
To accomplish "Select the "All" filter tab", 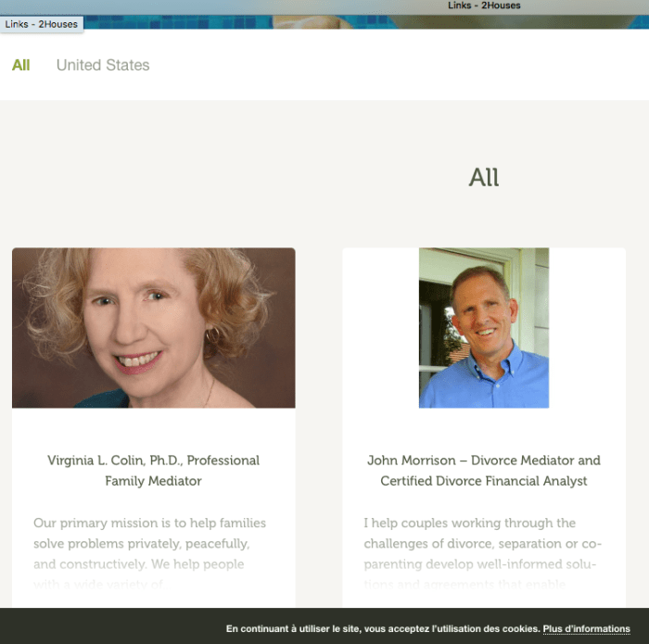I will tap(20, 65).
